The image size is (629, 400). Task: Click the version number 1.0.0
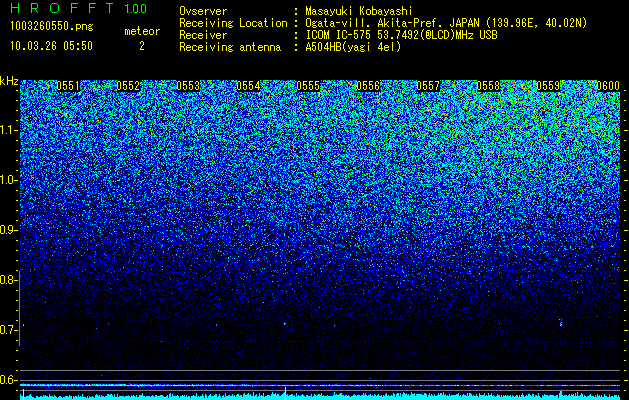pyautogui.click(x=136, y=8)
